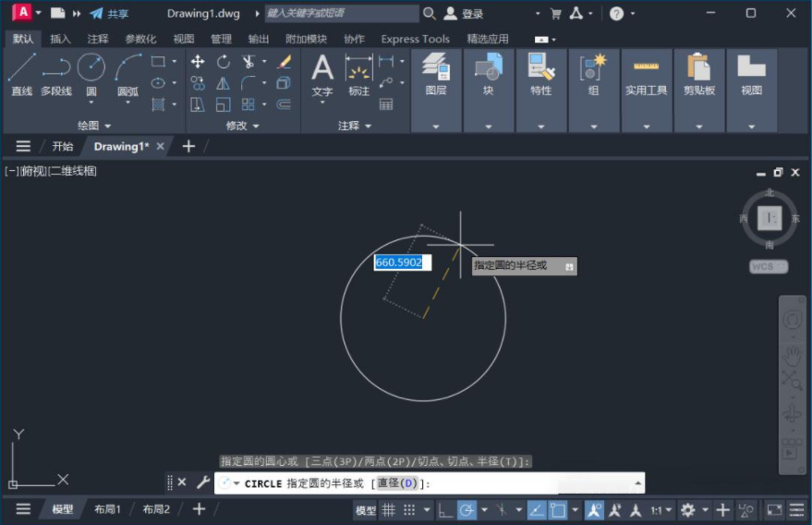Select the Polyline (多段线) tool

tap(56, 74)
